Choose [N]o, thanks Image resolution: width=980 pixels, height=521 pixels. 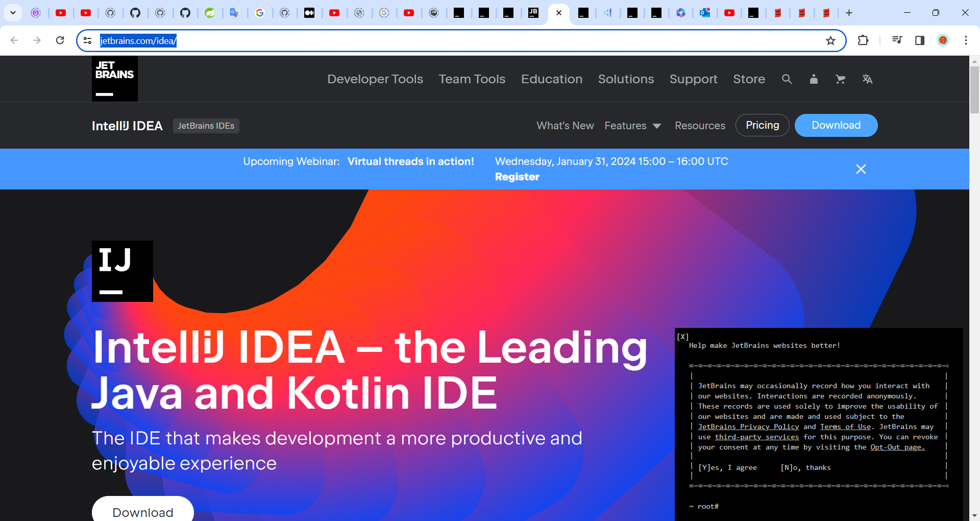805,467
